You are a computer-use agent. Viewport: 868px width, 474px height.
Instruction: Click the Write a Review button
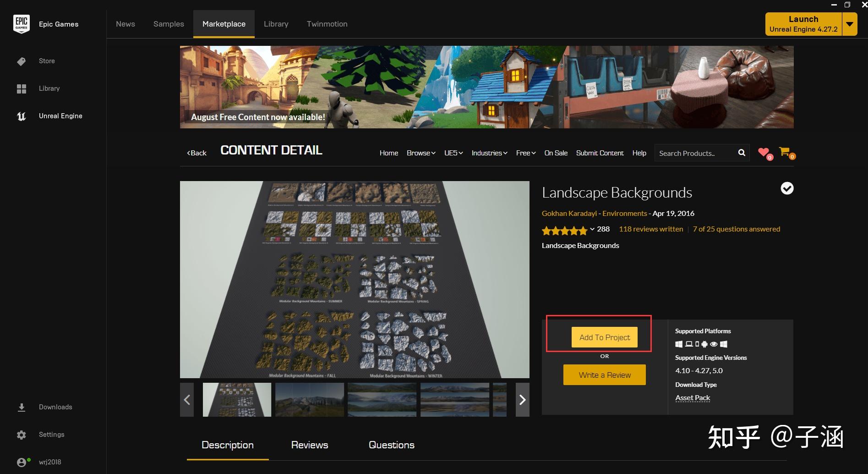point(605,375)
